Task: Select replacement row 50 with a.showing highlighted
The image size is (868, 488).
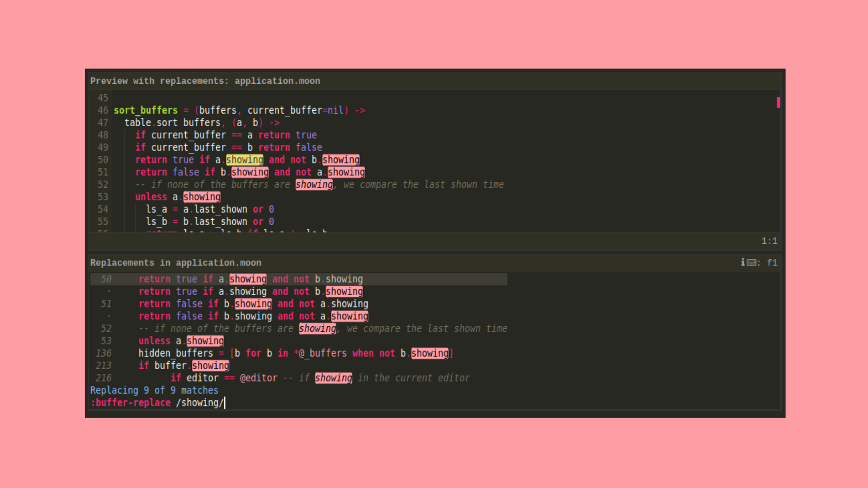Action: (299, 279)
